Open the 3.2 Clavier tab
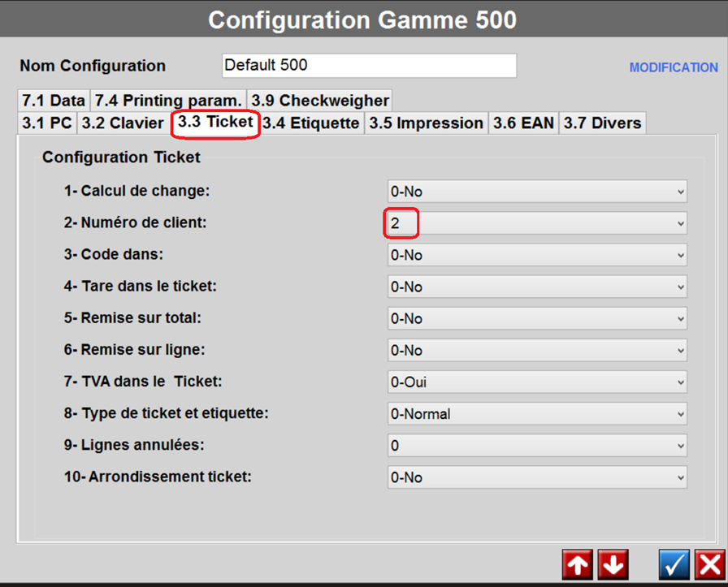This screenshot has height=587, width=728. point(123,123)
